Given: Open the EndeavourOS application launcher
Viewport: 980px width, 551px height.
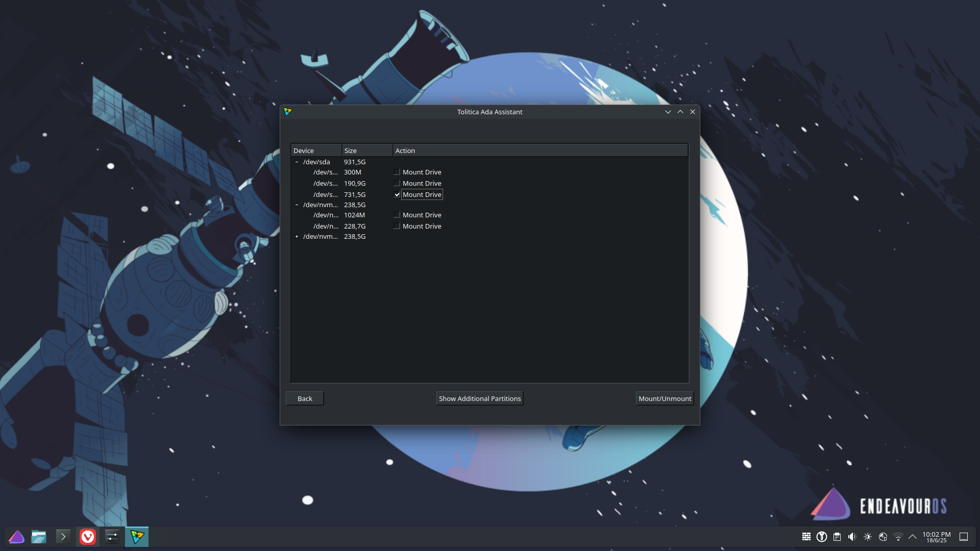Looking at the screenshot, I should pos(16,537).
